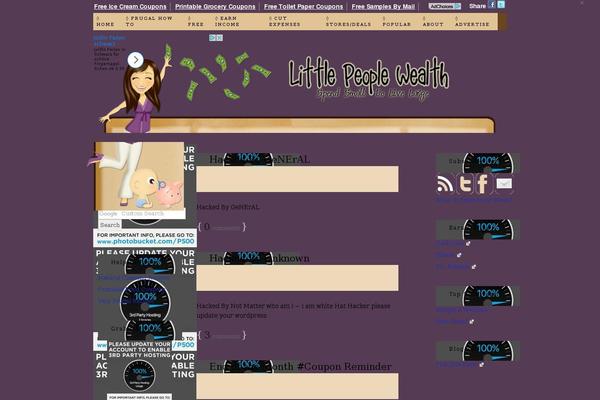Go to the HOME menu item
Image resolution: width=600 pixels, height=400 pixels.
click(x=105, y=21)
